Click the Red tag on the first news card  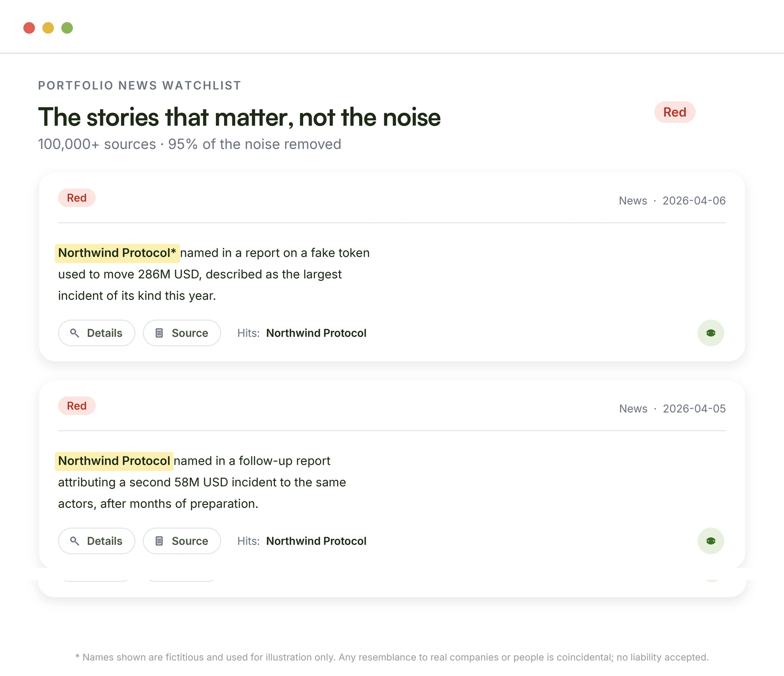(77, 198)
